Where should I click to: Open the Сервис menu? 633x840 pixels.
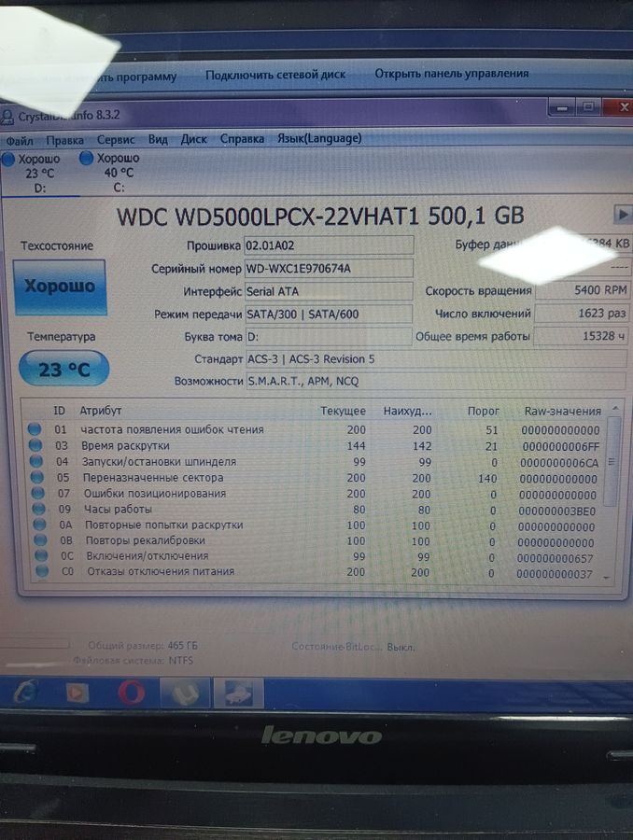click(x=116, y=139)
